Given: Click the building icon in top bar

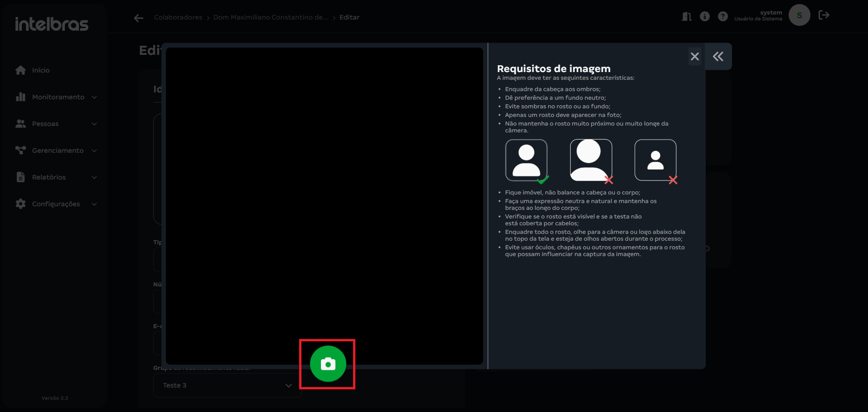Looking at the screenshot, I should [686, 17].
